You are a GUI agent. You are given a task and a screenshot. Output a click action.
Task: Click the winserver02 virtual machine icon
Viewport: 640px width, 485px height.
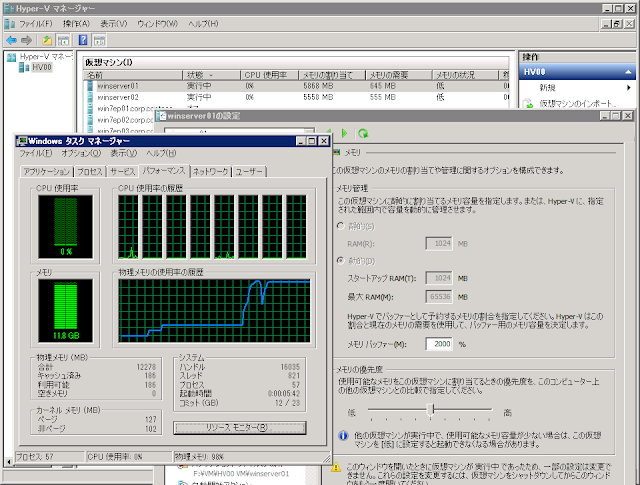[x=90, y=97]
